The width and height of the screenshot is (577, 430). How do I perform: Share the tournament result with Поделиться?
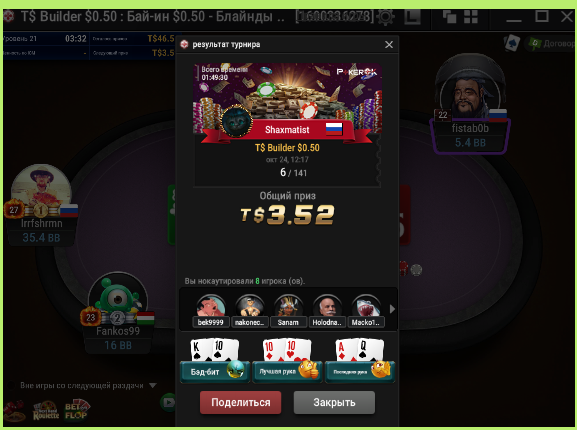241,402
